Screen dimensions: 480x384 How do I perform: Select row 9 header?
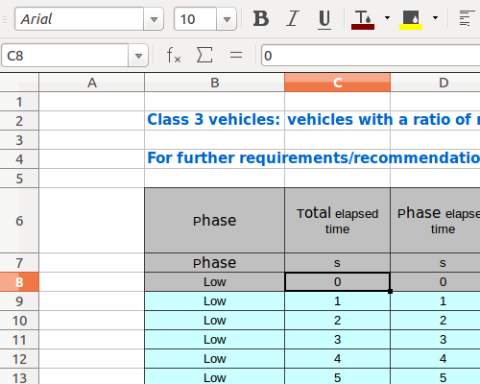point(19,301)
